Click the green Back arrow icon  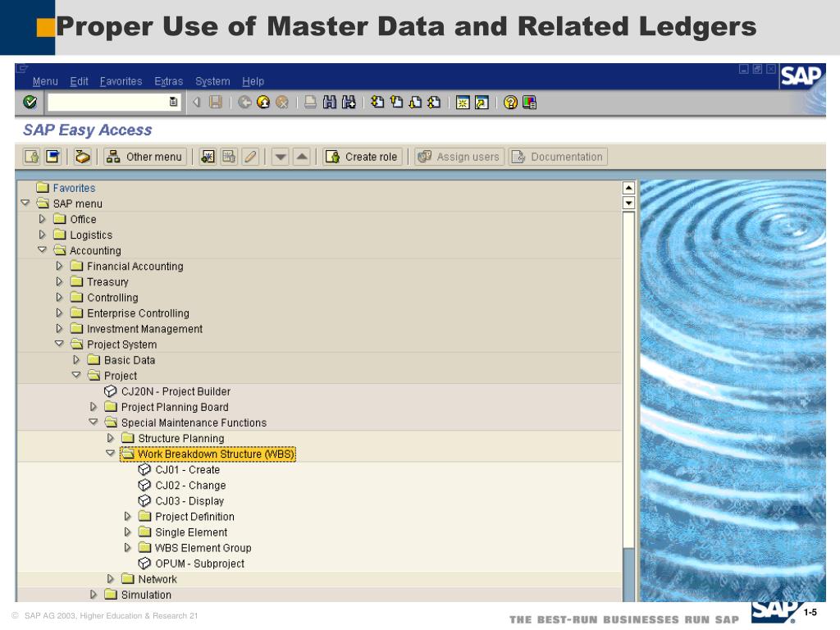pos(244,102)
